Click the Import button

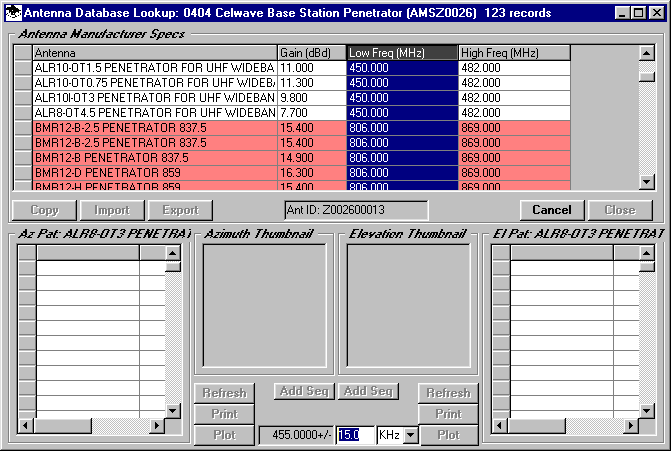[x=112, y=210]
